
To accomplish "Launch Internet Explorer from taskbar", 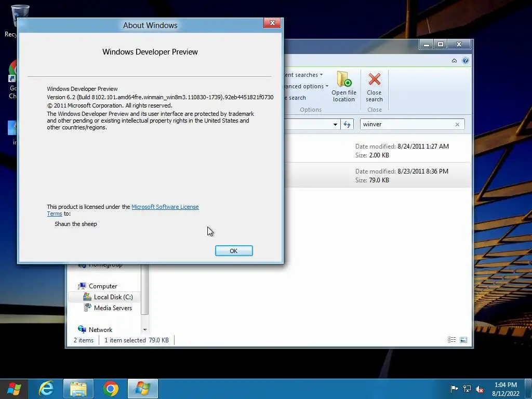I will coord(46,389).
